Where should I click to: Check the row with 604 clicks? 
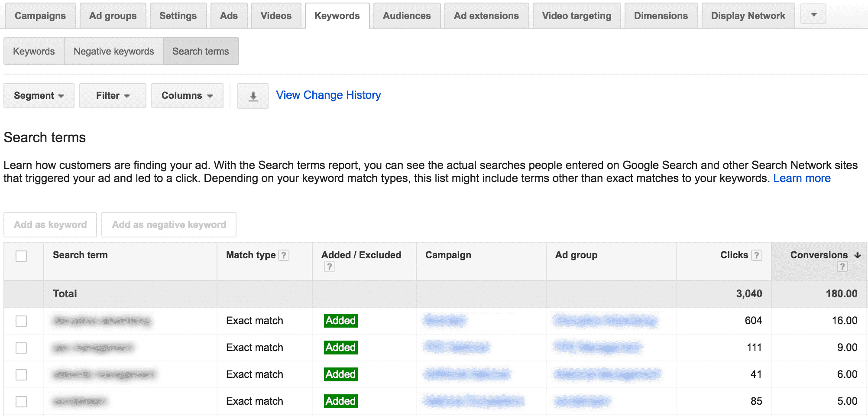[x=21, y=321]
